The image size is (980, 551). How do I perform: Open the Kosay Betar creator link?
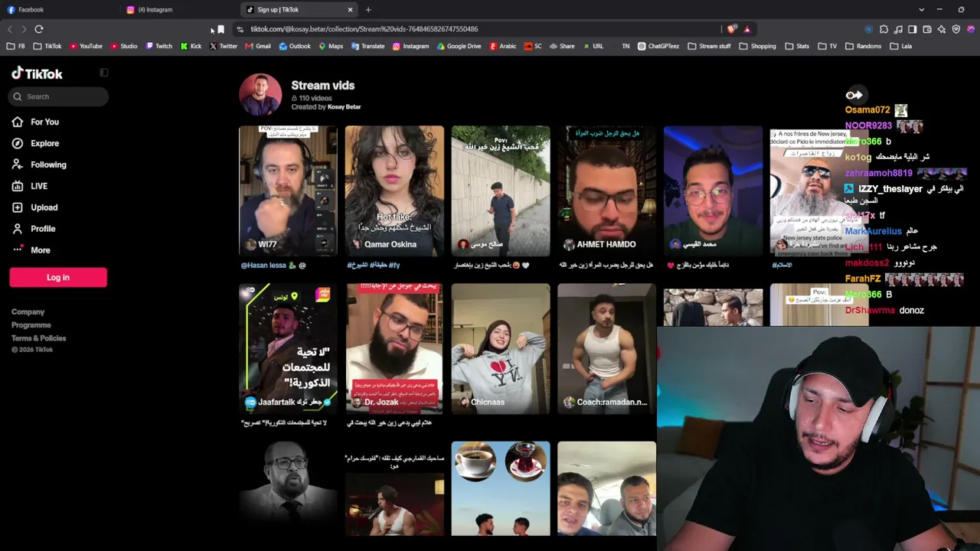(x=344, y=107)
